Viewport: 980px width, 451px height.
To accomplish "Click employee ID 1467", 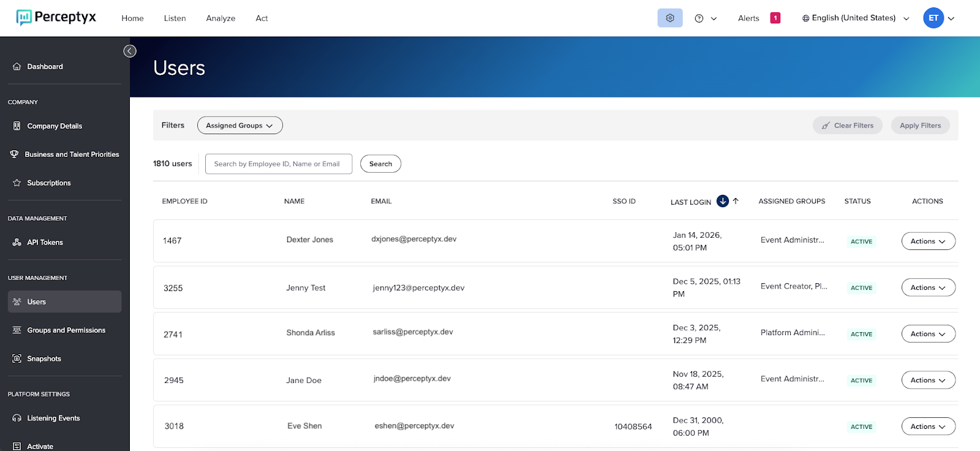I will pos(172,241).
